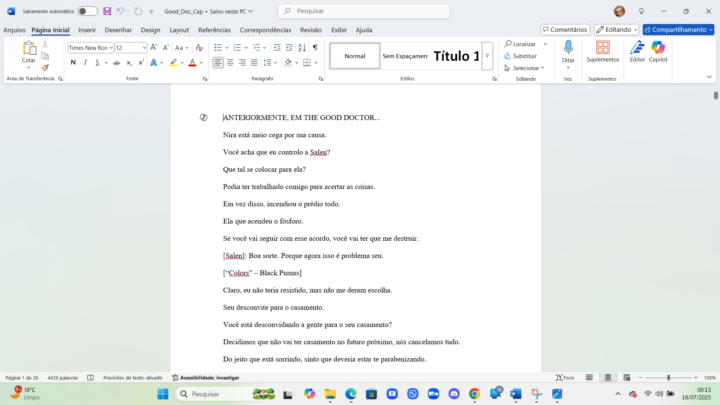The width and height of the screenshot is (720, 405).
Task: Toggle Salvamento Automático switch
Action: (x=87, y=11)
